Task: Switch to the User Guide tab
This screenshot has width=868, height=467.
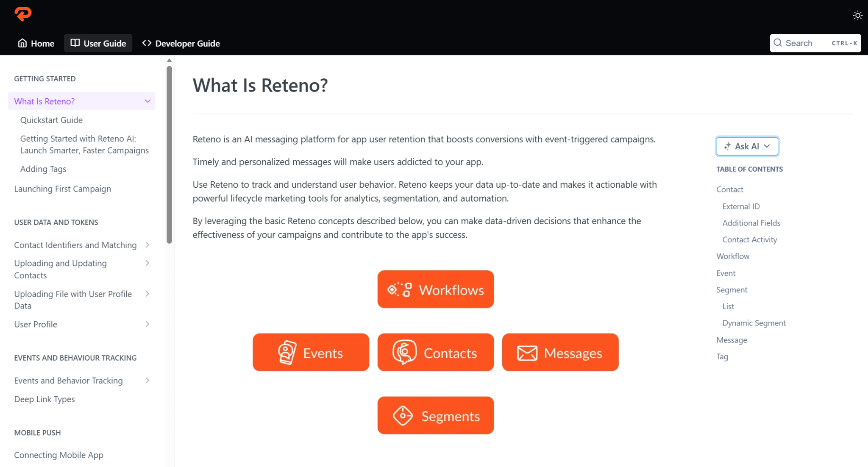Action: pos(98,43)
